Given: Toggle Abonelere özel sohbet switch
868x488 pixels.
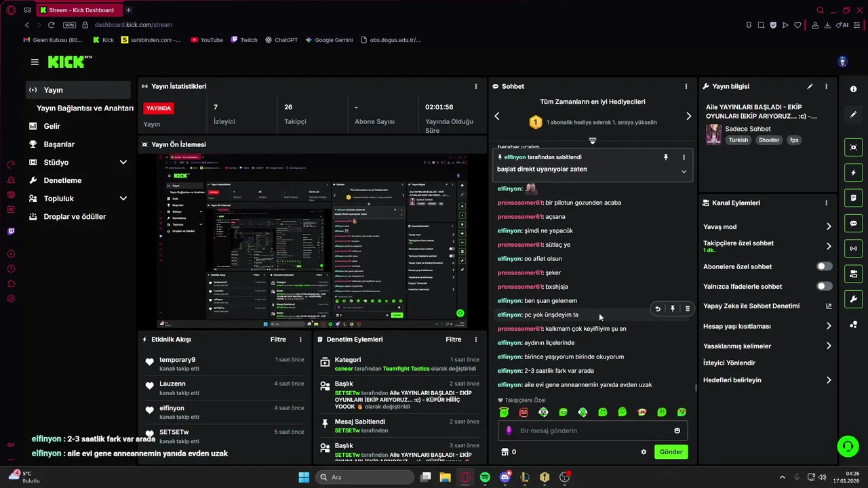Looking at the screenshot, I should 824,266.
